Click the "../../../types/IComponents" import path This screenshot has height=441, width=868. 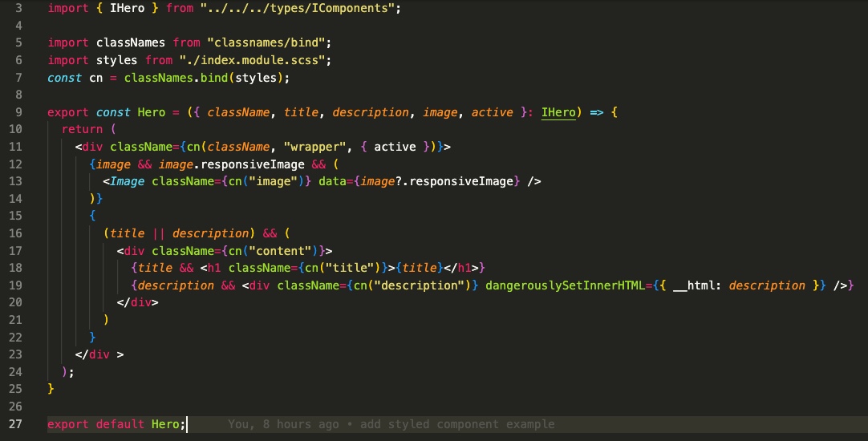(x=298, y=8)
